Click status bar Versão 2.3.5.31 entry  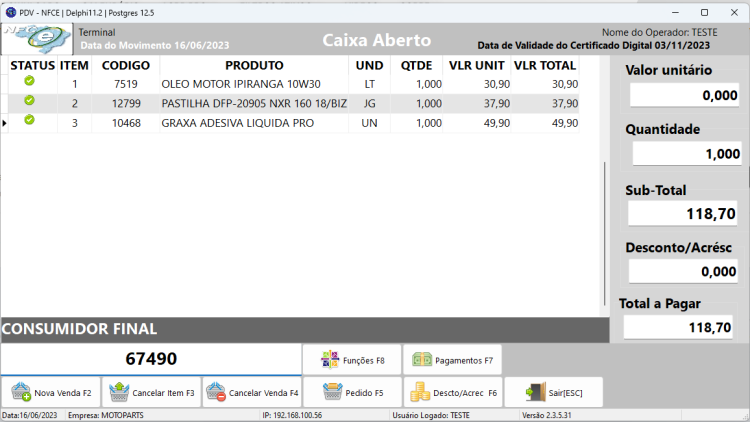[547, 415]
